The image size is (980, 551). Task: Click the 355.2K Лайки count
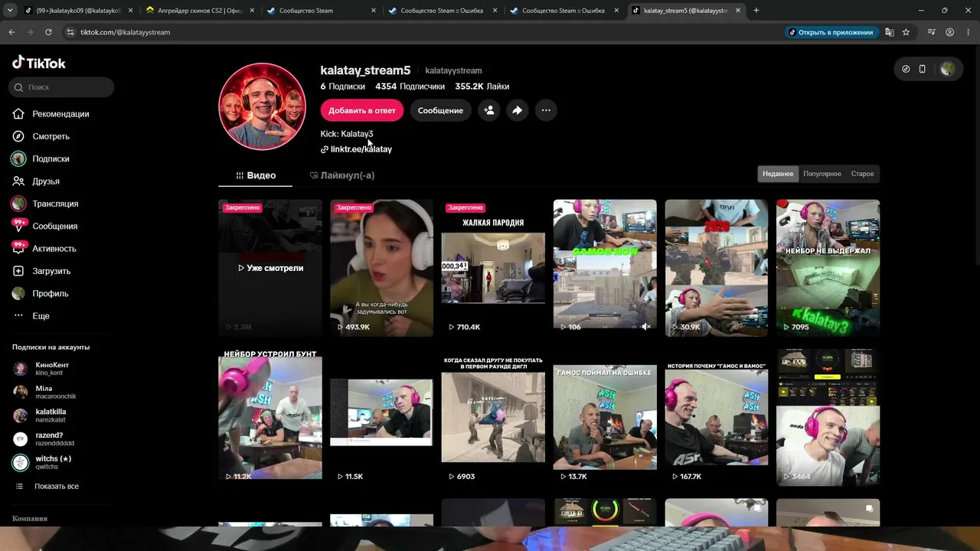(482, 86)
